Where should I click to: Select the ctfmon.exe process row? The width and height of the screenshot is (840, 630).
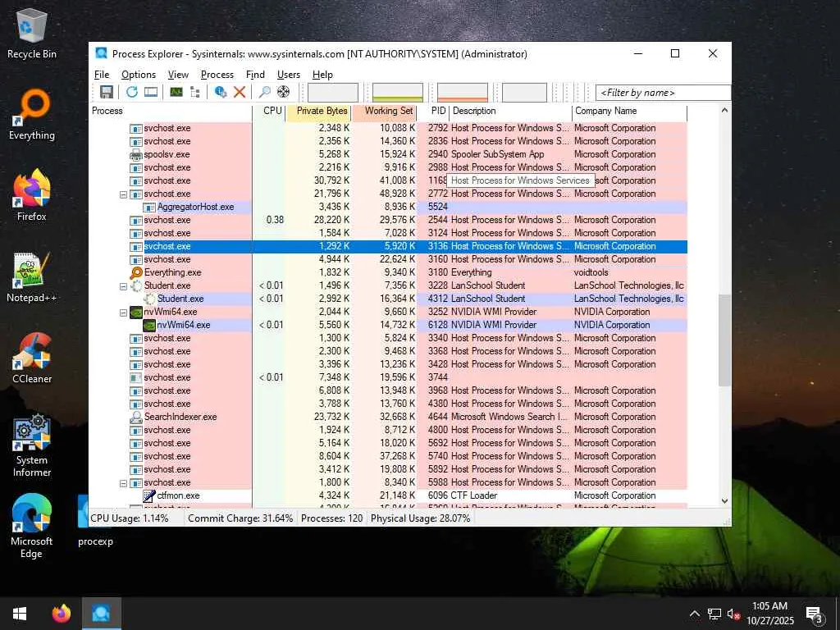click(388, 495)
